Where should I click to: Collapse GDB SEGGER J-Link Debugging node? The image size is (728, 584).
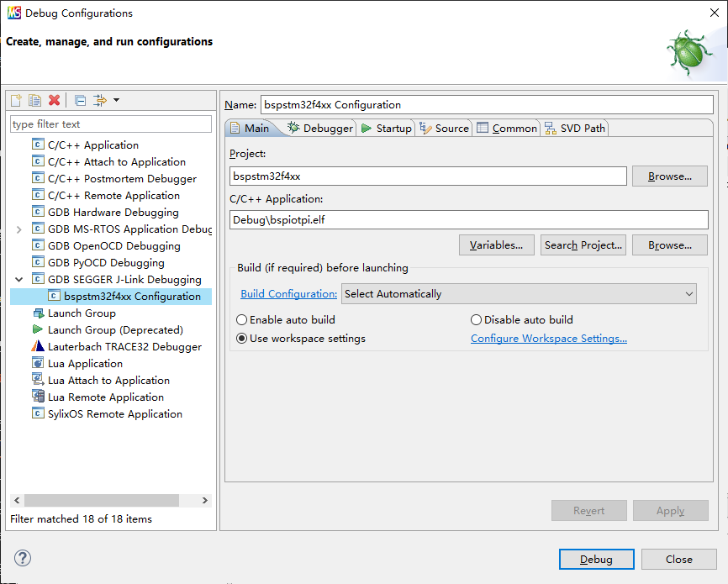(19, 279)
